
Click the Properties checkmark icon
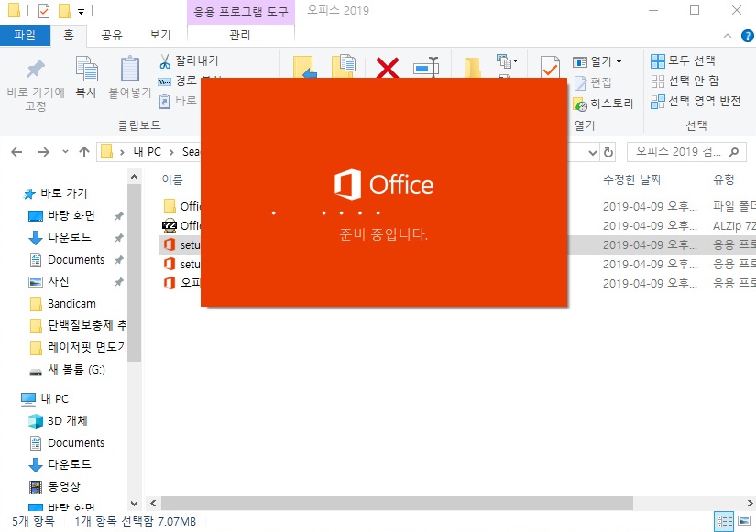coord(550,68)
